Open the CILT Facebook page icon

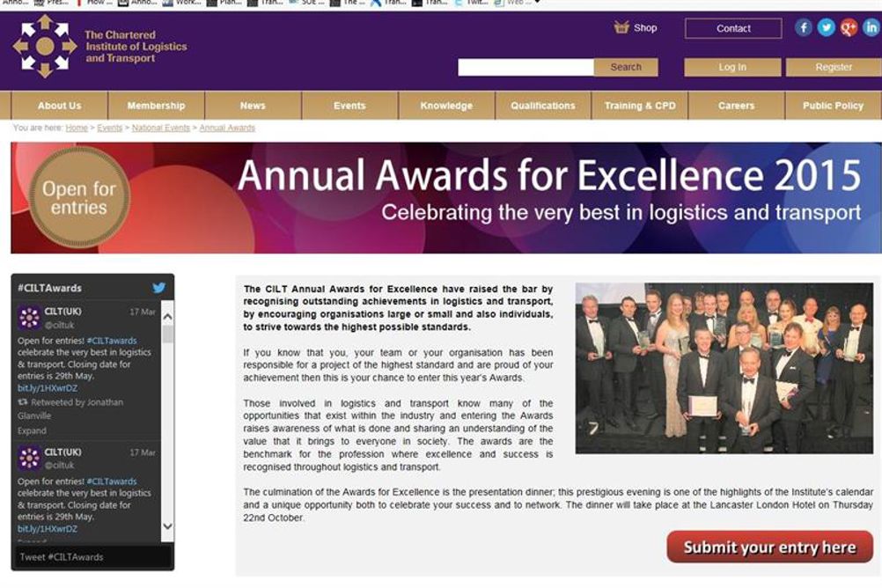tap(804, 27)
